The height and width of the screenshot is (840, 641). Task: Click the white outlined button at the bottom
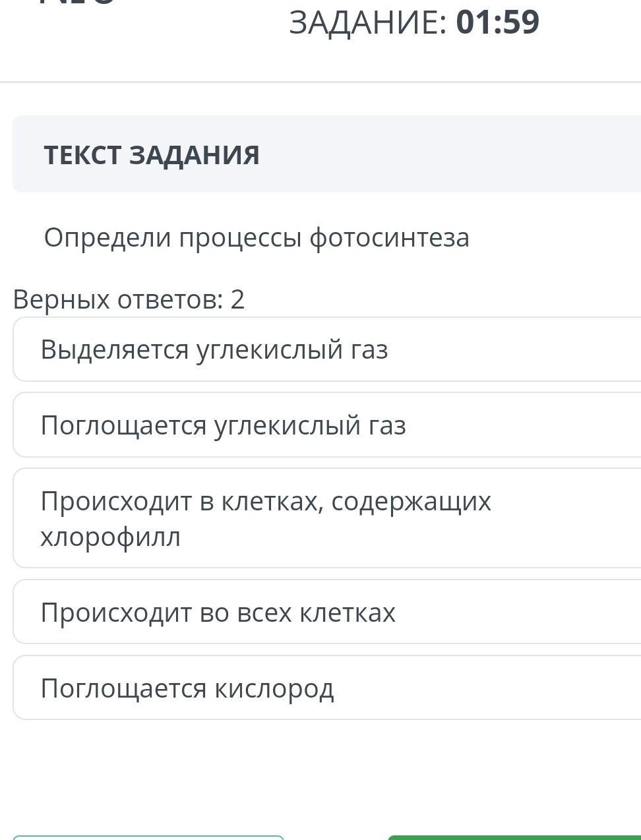148,837
